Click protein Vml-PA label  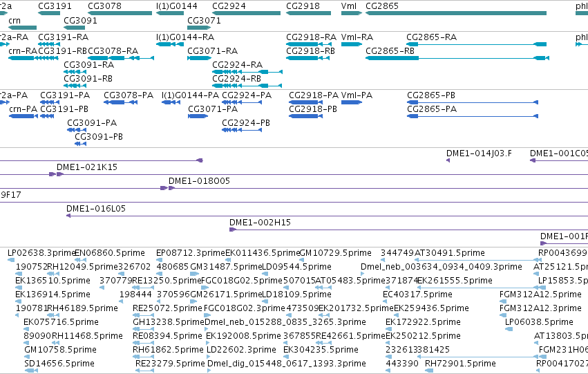[357, 95]
